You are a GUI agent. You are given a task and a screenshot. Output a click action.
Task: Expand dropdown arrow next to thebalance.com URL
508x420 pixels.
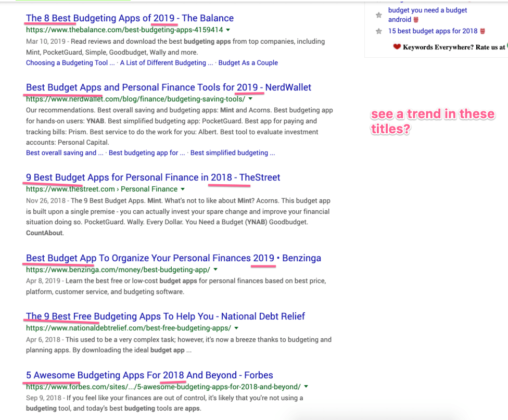tap(228, 30)
